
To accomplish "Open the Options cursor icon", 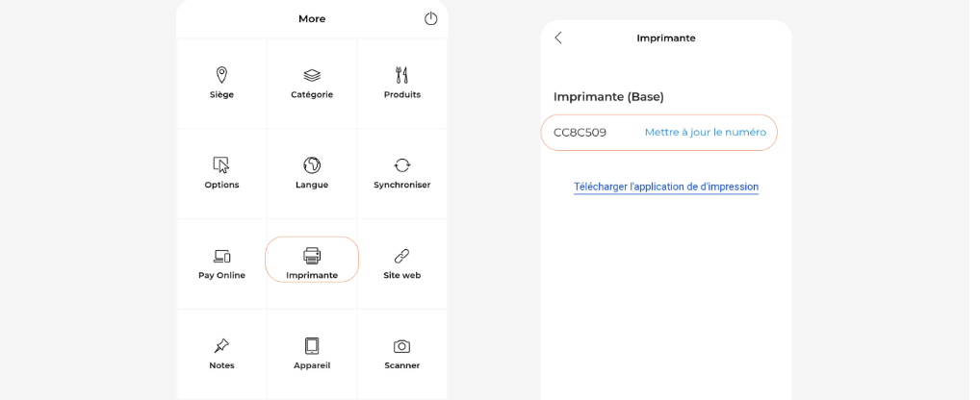I will pos(221,165).
